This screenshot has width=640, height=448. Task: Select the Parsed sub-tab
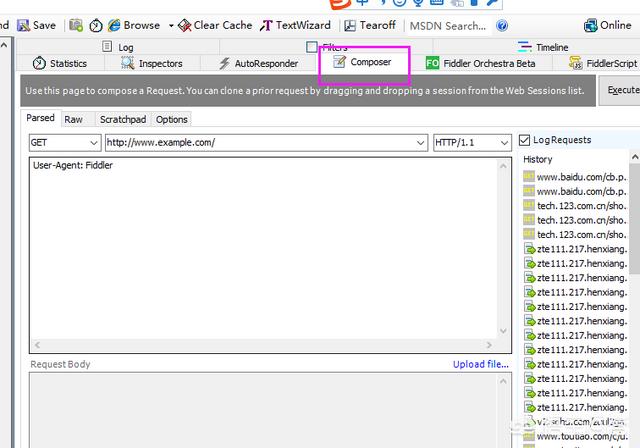click(x=40, y=118)
